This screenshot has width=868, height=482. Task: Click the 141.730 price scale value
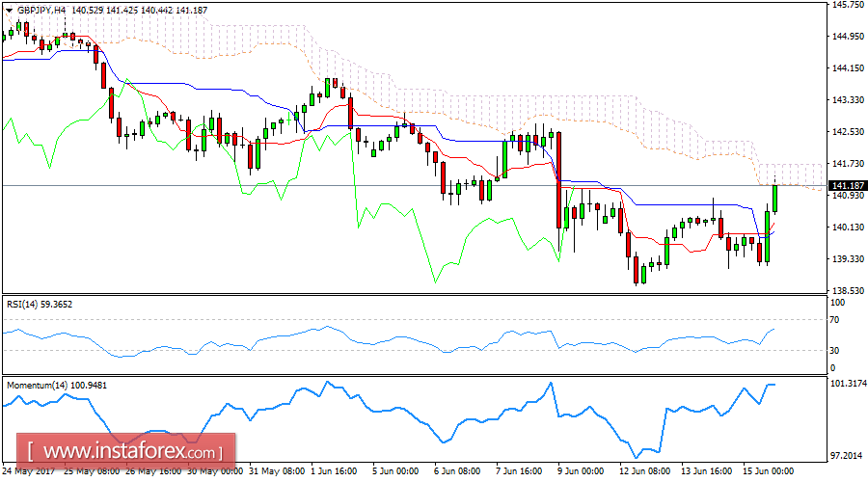pos(848,164)
